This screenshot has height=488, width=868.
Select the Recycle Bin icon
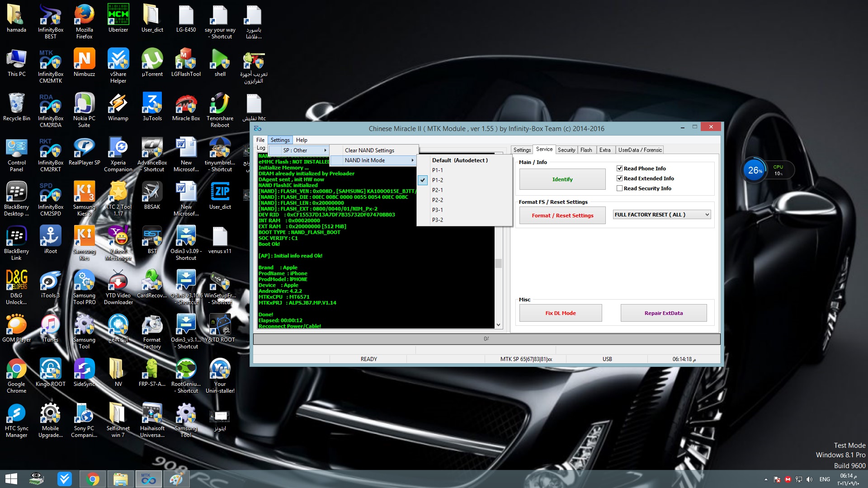pyautogui.click(x=16, y=107)
